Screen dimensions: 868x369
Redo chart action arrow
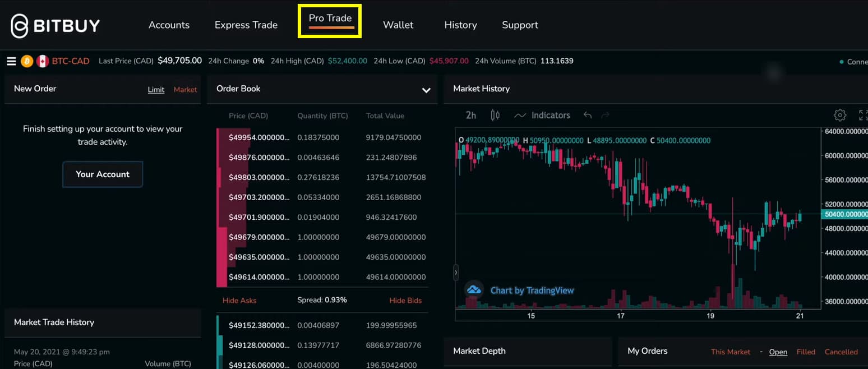[605, 115]
